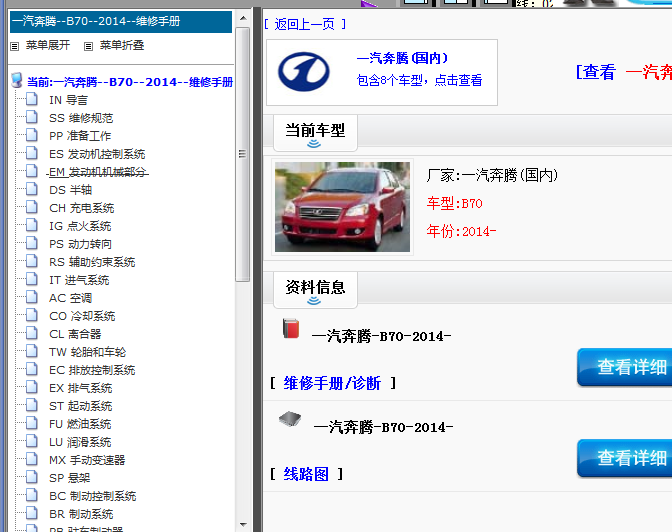Click the red book icon for 维修手册
Screen dimensions: 672x532
pyautogui.click(x=291, y=328)
